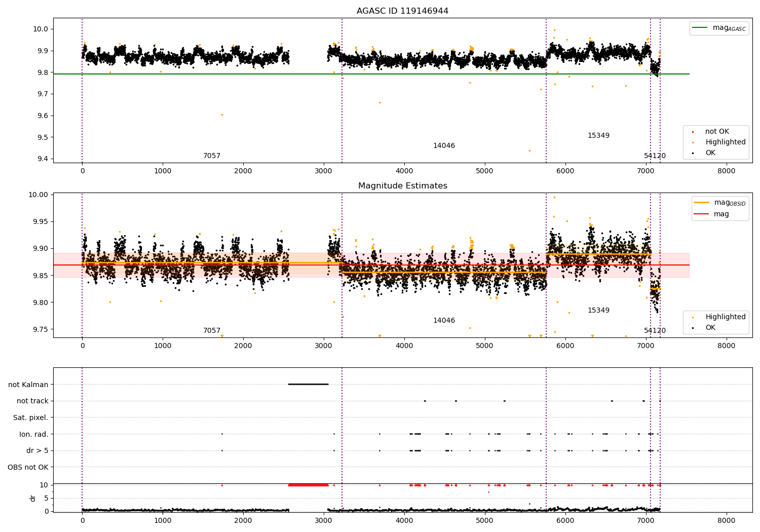Screen dimensions: 760x532
Task: Click the 8000 x-axis tick in bottom plot
Action: pos(726,521)
